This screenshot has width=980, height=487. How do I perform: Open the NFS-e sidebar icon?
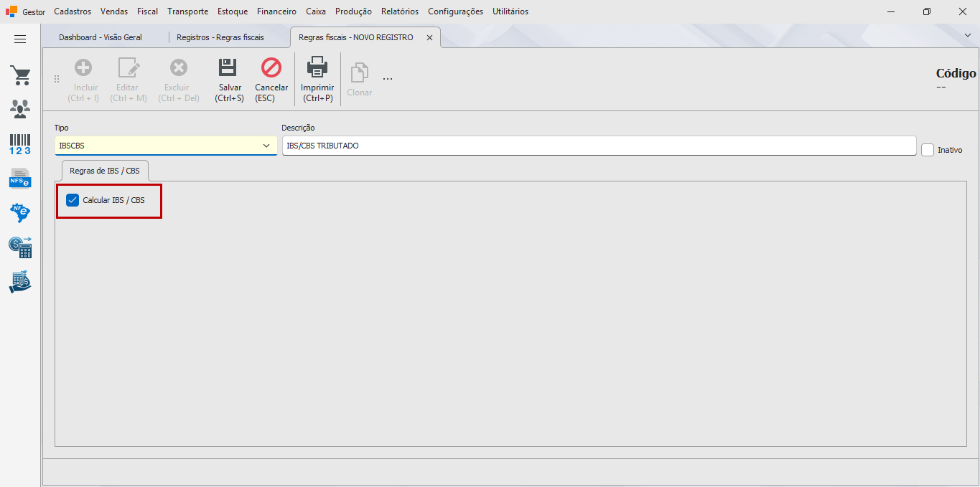[20, 178]
